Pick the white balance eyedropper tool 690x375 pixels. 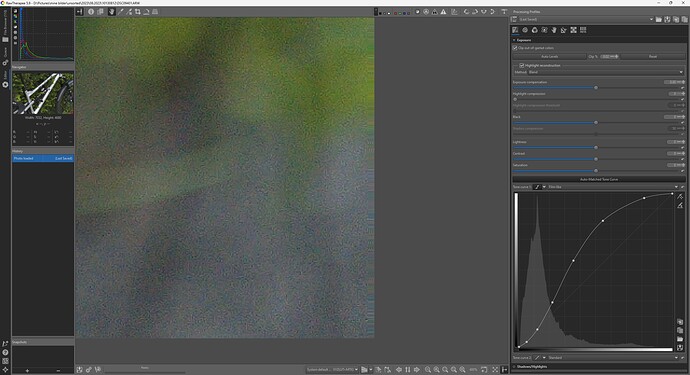(x=120, y=12)
